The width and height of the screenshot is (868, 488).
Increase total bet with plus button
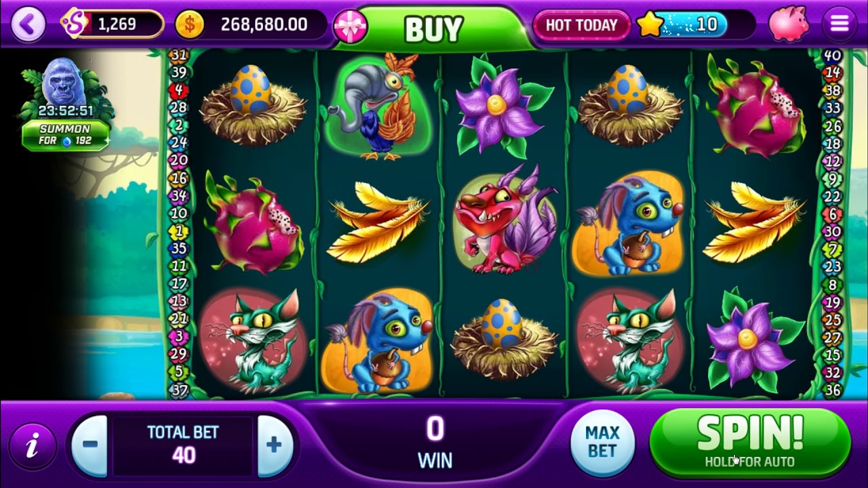pos(275,445)
